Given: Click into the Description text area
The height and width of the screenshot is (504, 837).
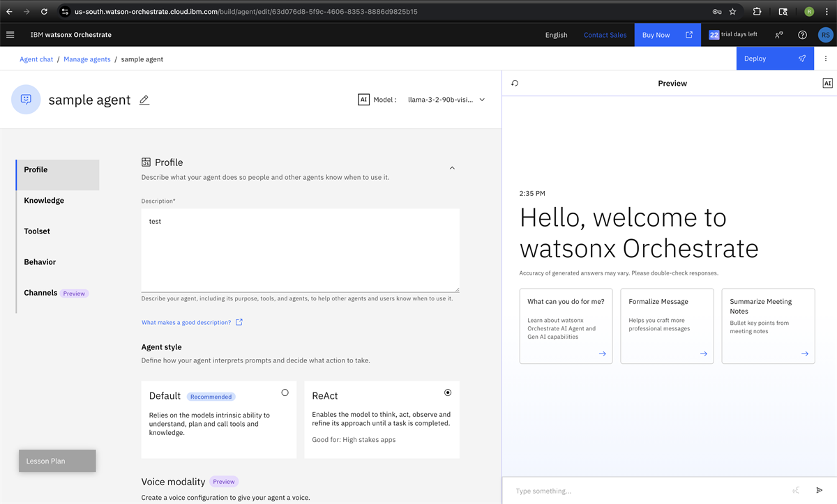Looking at the screenshot, I should (x=300, y=250).
